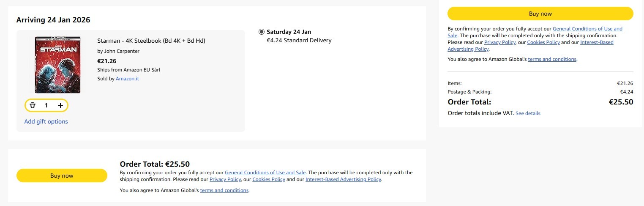Open bottom General Conditions of Use and Sale
644x206 pixels.
[x=265, y=173]
